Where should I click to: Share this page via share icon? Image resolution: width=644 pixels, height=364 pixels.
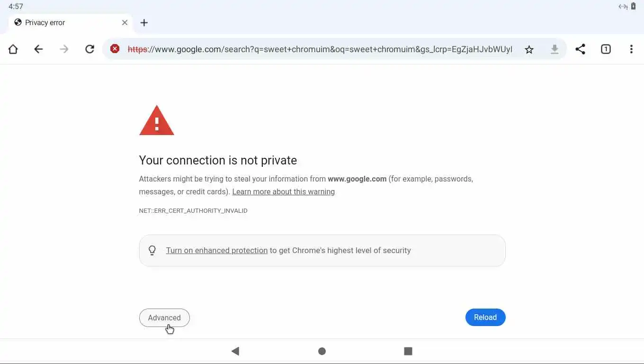pyautogui.click(x=580, y=49)
